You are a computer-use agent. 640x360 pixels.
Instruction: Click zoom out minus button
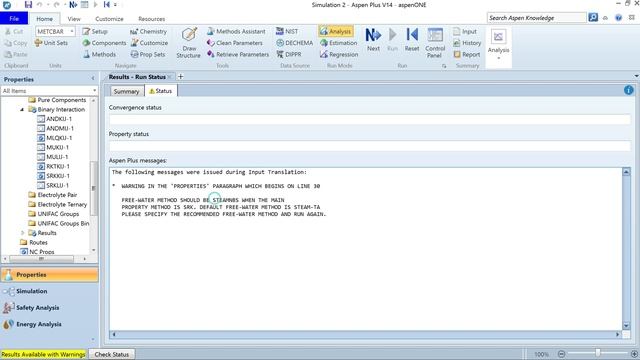pos(561,354)
